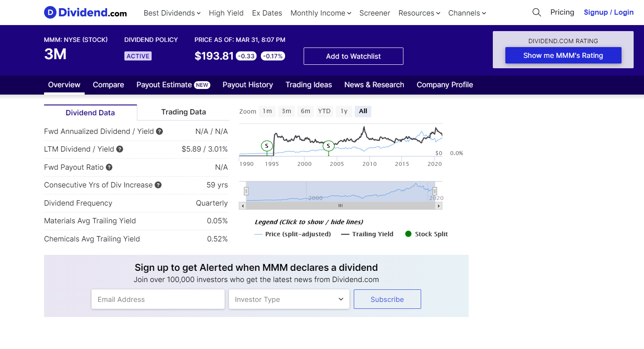Viewport: 644px width, 349px height.
Task: Open the Ex Dates page
Action: click(267, 13)
